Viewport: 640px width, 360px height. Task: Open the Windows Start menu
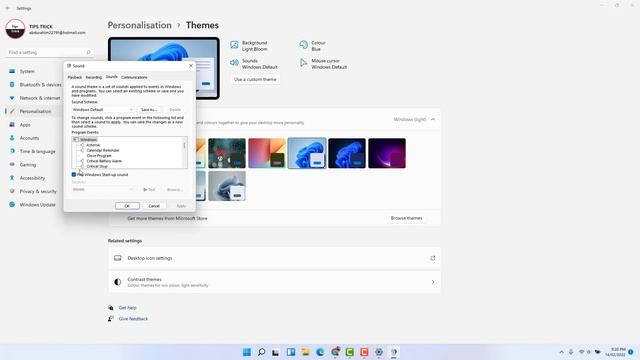[247, 352]
